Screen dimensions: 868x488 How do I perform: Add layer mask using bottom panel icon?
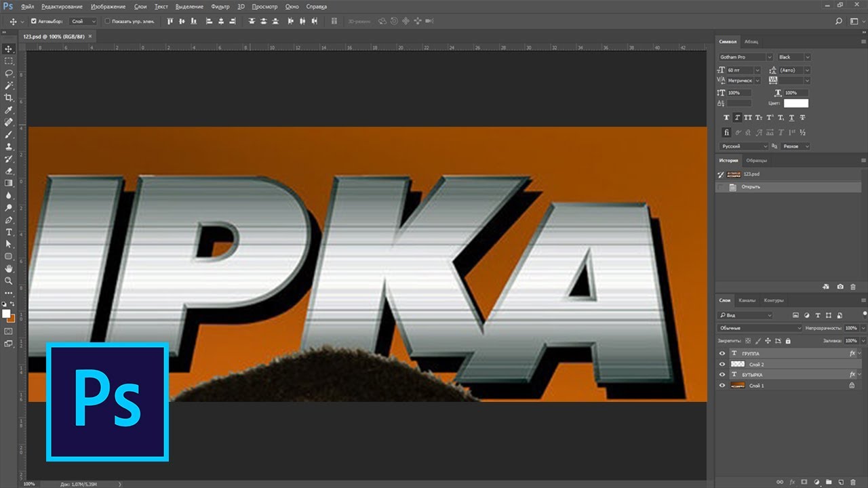(804, 482)
